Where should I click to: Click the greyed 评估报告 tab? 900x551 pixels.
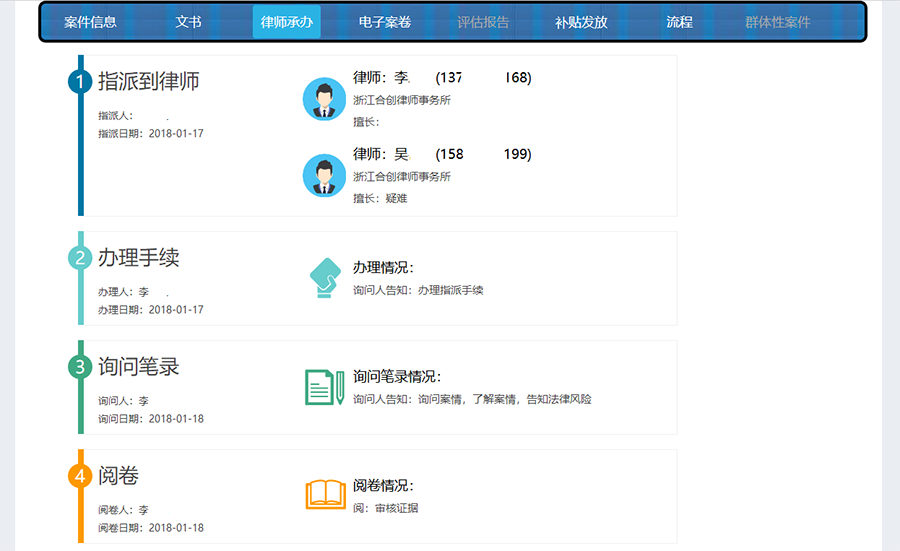point(483,22)
